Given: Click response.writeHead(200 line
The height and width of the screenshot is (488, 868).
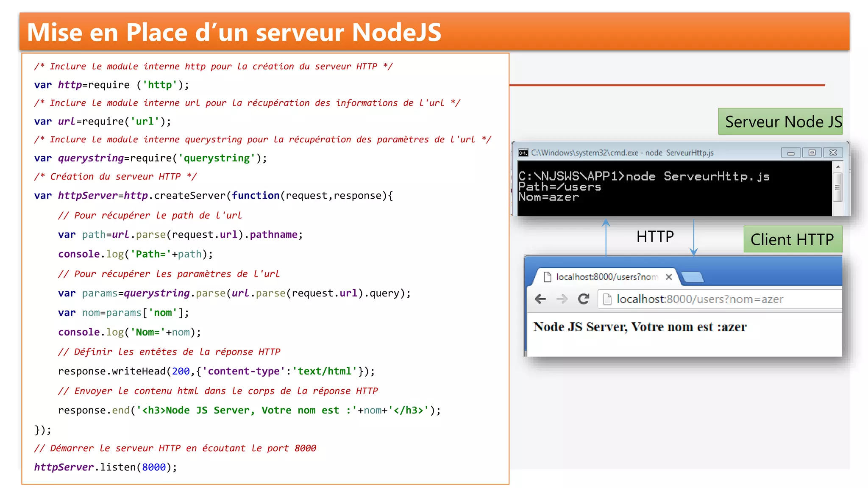Looking at the screenshot, I should (x=217, y=371).
